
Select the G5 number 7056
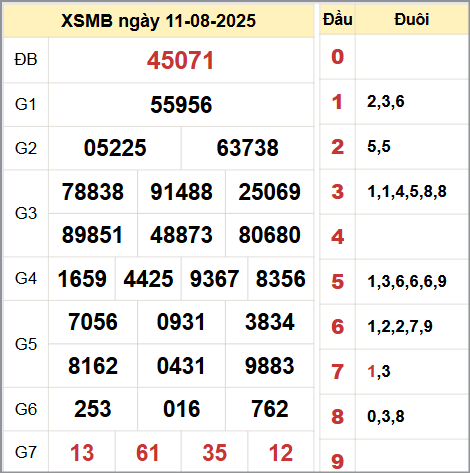tap(93, 322)
